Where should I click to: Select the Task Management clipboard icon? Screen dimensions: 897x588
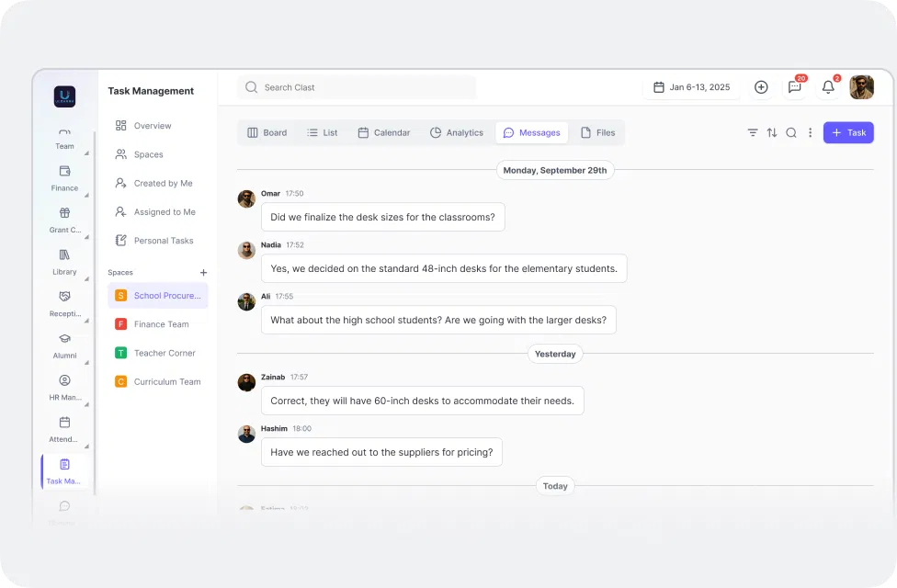(64, 464)
